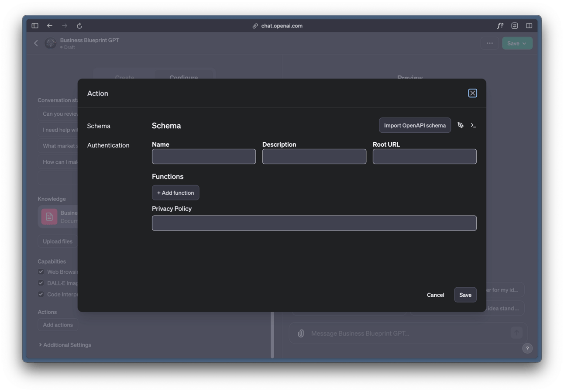Toggle the Code Interpreter checkbox
Viewport: 564px width, 392px height.
click(41, 294)
